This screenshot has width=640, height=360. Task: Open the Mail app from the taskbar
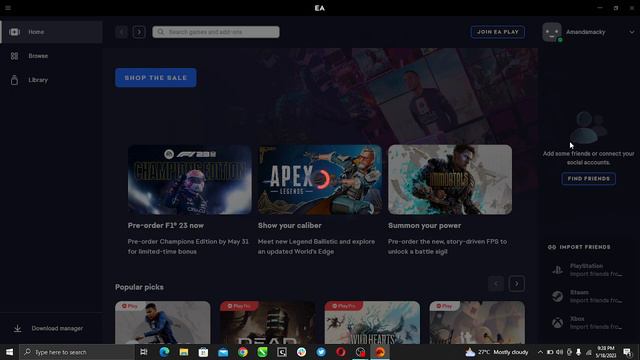coord(223,352)
